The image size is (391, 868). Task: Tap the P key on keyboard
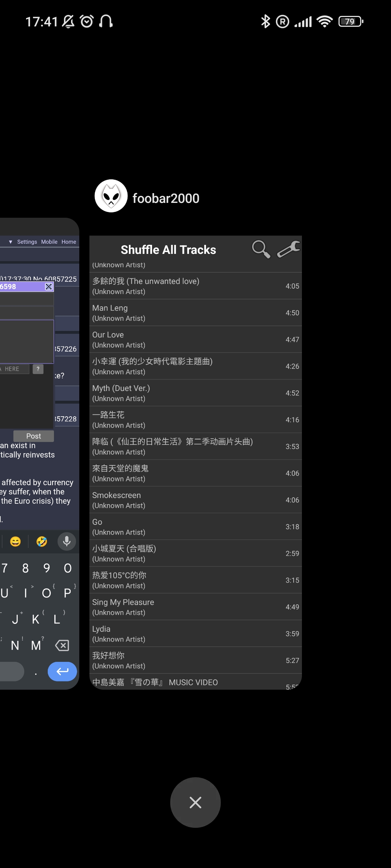click(67, 593)
